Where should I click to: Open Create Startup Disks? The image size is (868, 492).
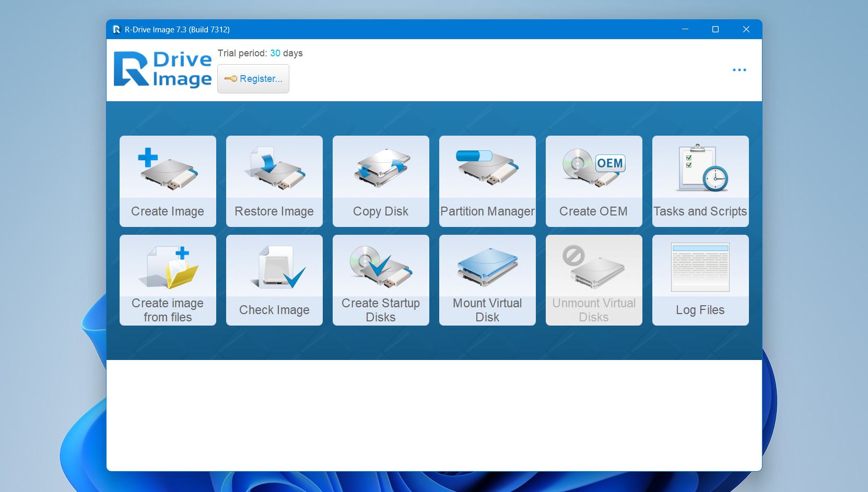(381, 280)
